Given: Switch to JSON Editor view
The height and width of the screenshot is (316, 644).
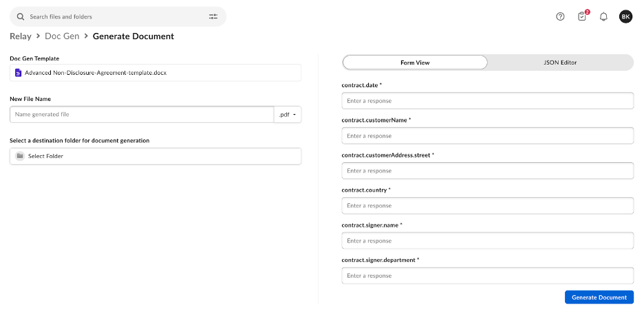Looking at the screenshot, I should coord(559,63).
